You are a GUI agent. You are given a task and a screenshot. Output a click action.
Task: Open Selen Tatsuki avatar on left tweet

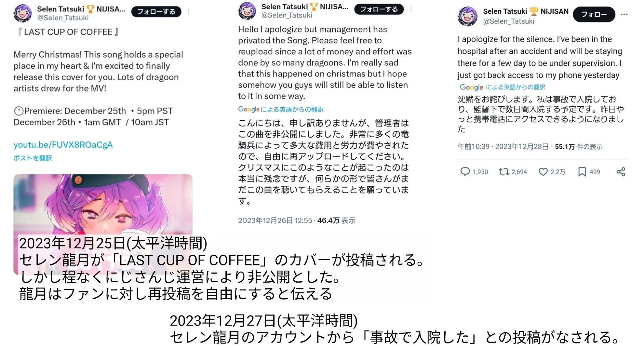pos(23,13)
